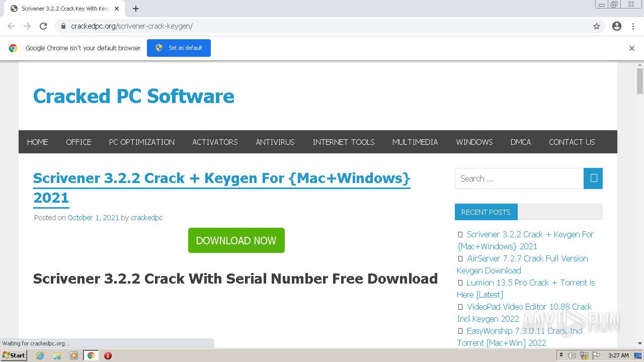This screenshot has height=362, width=644.
Task: Go back to the previous page
Action: tap(11, 26)
